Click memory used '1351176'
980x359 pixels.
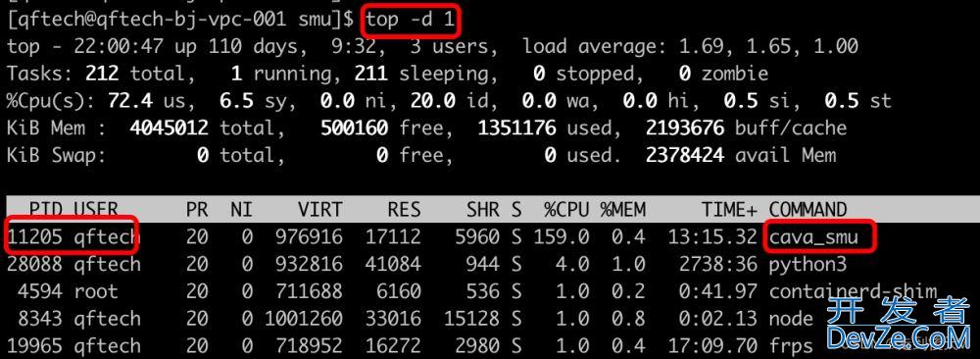coord(516,128)
